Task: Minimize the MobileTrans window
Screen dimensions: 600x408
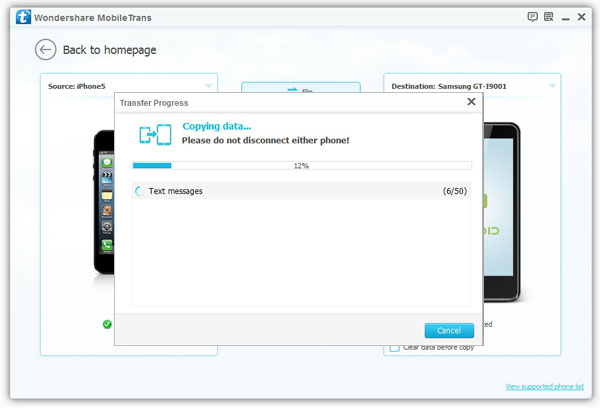Action: pos(566,18)
